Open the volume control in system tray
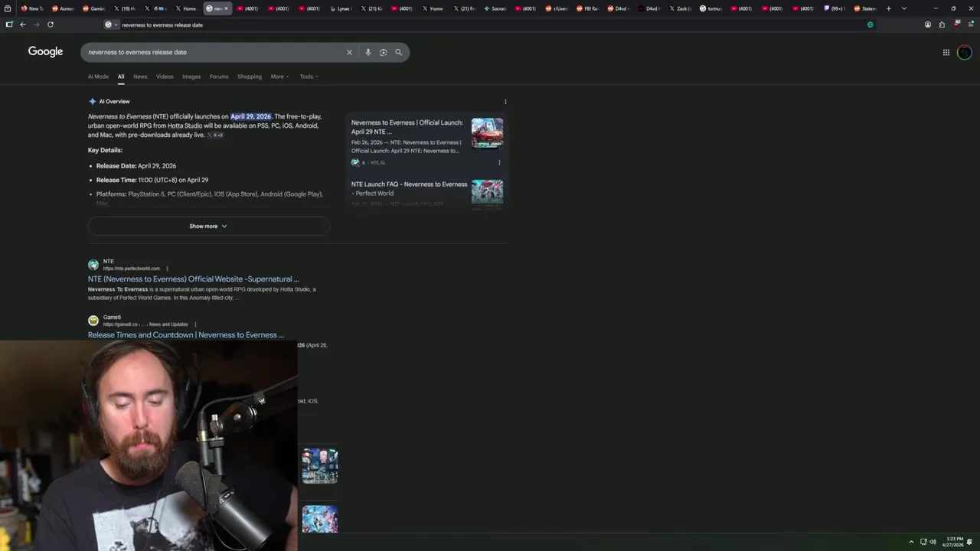 [933, 542]
